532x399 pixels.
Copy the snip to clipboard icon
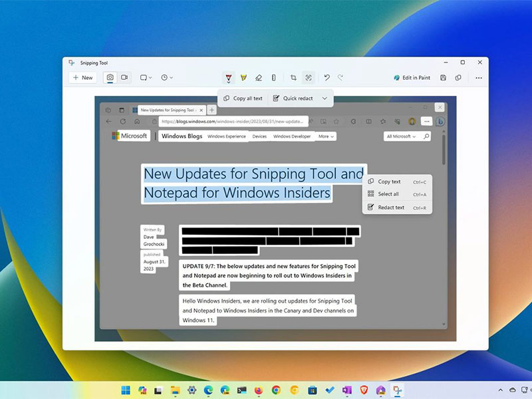click(458, 78)
